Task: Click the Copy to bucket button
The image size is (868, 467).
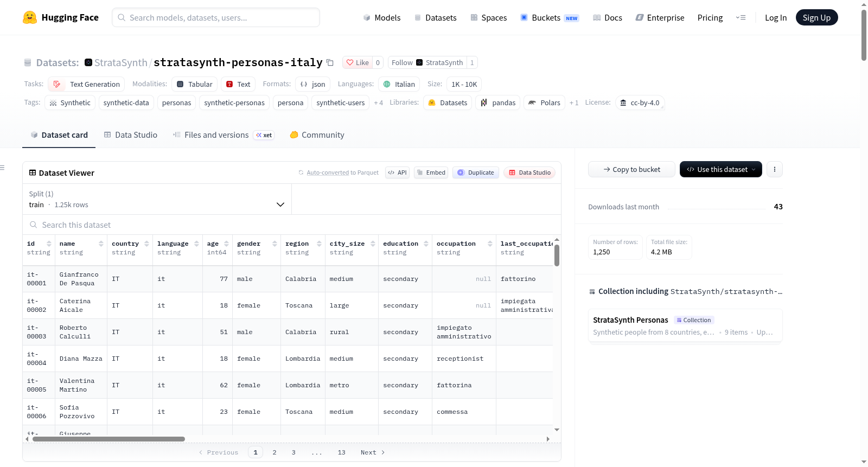Action: click(631, 169)
